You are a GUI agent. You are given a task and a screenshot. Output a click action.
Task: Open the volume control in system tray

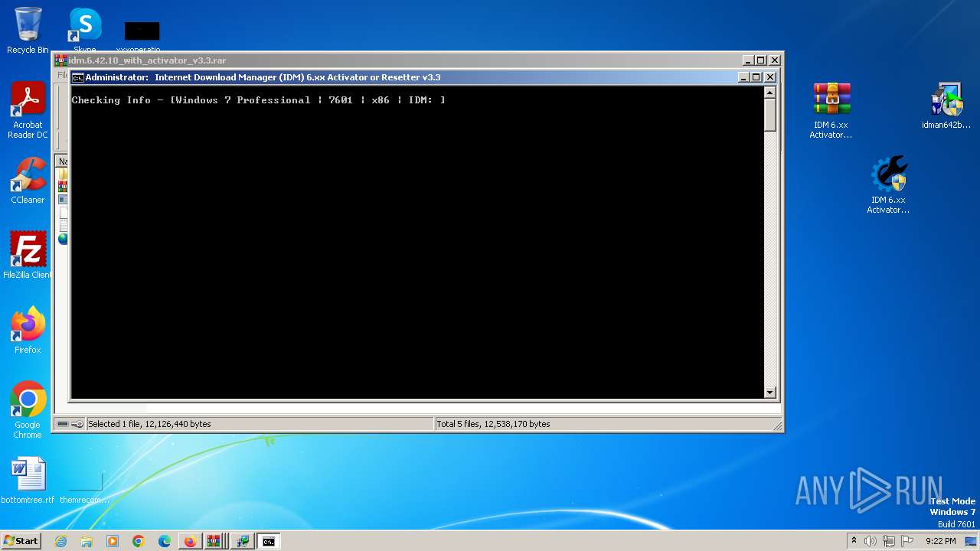coord(871,541)
